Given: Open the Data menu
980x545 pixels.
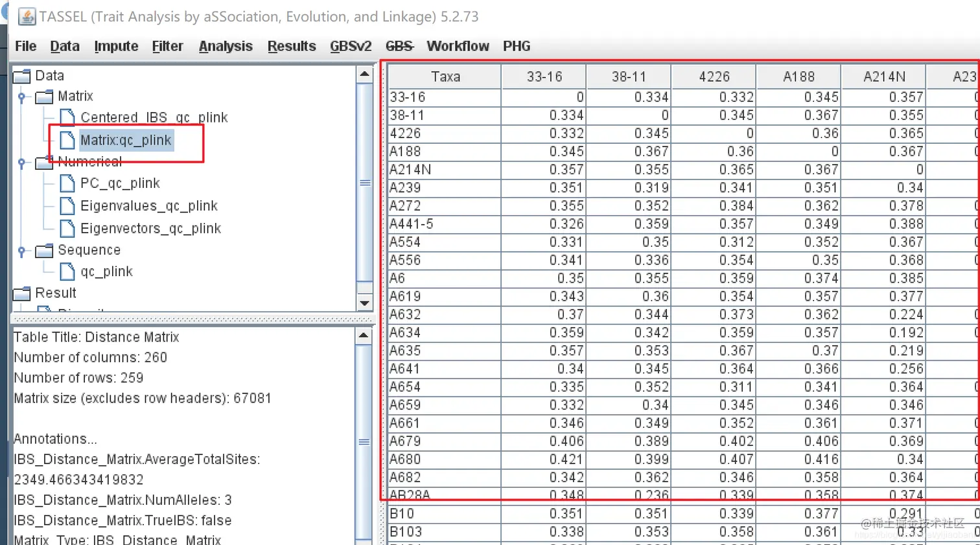Looking at the screenshot, I should (65, 46).
